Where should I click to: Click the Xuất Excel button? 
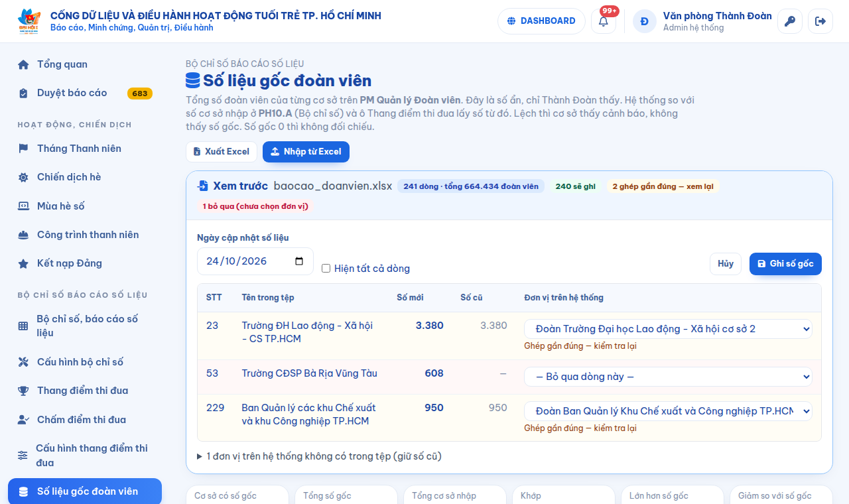coord(221,152)
